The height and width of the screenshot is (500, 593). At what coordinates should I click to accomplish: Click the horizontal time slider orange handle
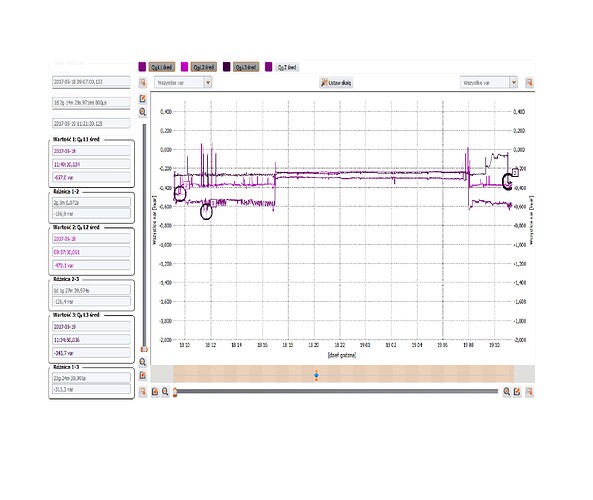tap(175, 392)
